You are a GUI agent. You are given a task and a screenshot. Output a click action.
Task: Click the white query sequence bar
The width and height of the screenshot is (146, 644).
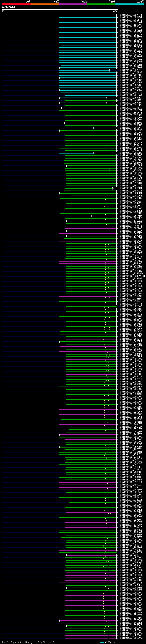tap(60, 10)
